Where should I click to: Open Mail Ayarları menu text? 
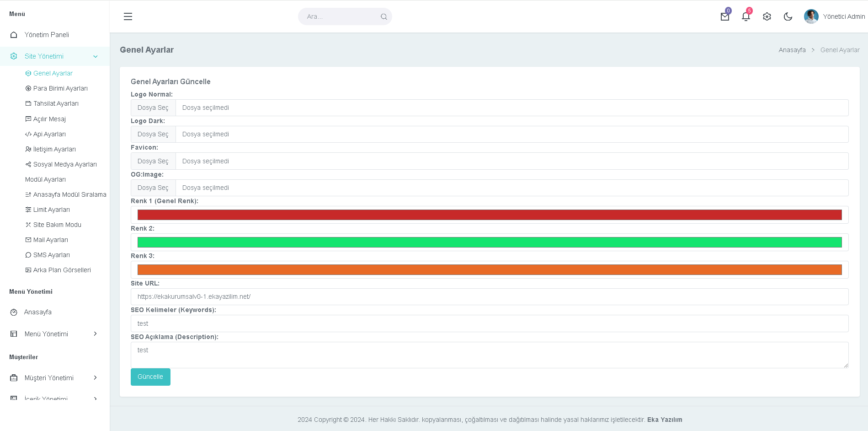[51, 240]
